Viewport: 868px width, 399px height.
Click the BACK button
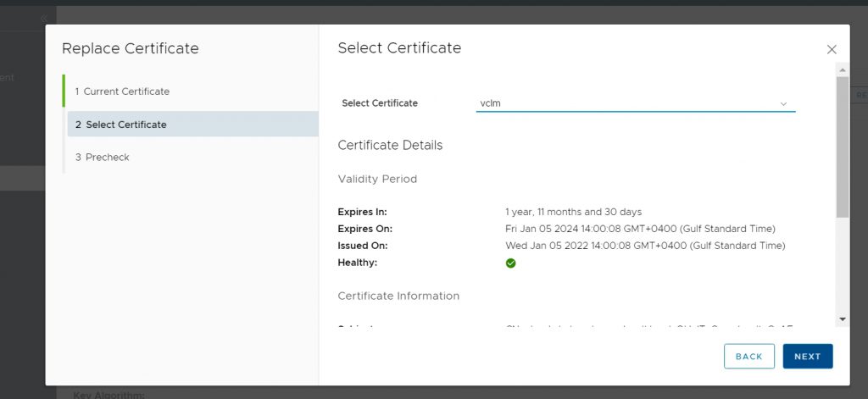[749, 357]
